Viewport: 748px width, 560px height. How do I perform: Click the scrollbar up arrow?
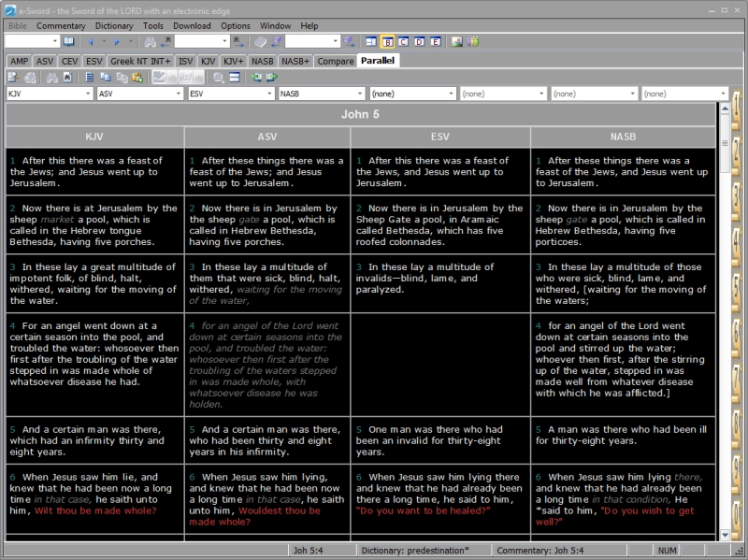pos(725,108)
